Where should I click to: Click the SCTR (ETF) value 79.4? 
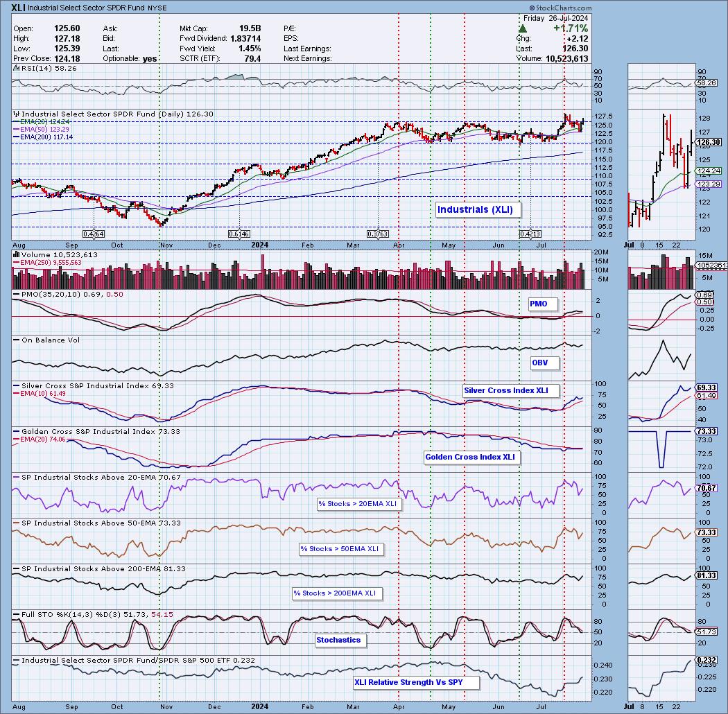[252, 59]
